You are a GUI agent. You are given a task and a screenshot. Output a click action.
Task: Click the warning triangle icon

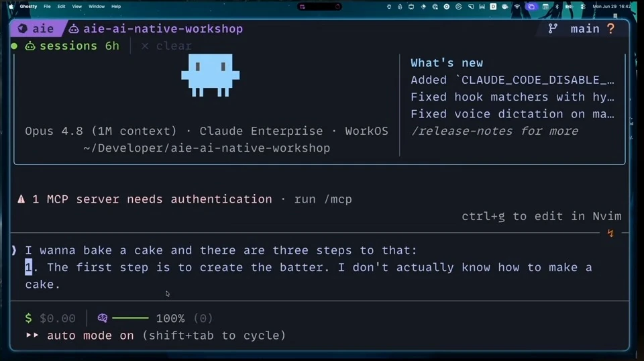tap(21, 199)
